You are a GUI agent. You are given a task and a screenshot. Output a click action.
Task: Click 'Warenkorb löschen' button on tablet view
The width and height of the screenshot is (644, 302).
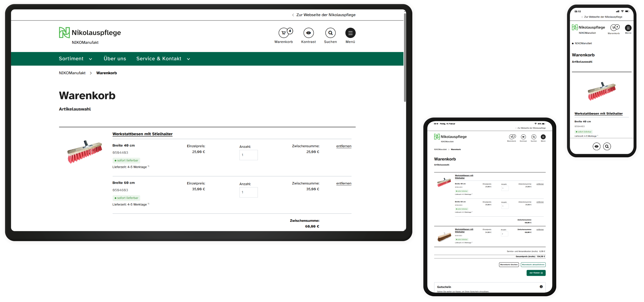509,265
